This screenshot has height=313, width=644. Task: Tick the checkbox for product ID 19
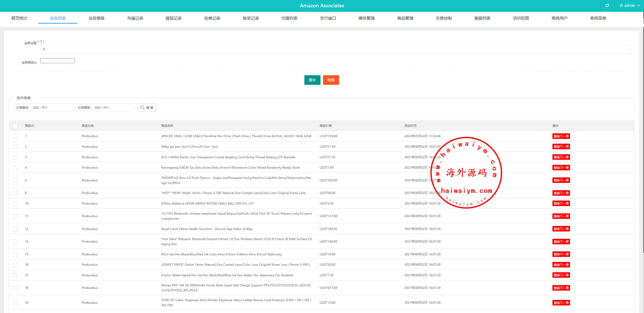point(15,303)
